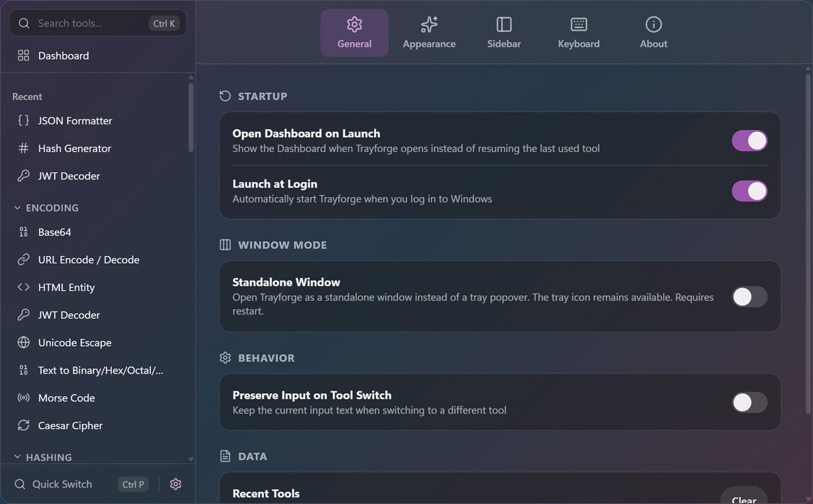
Task: Click the Dashboard grid icon
Action: (24, 56)
